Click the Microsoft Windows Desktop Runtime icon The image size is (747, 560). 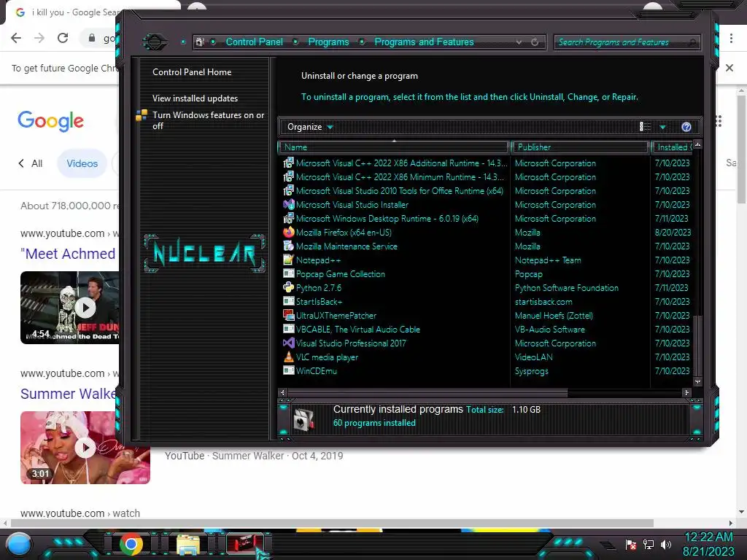coord(288,219)
